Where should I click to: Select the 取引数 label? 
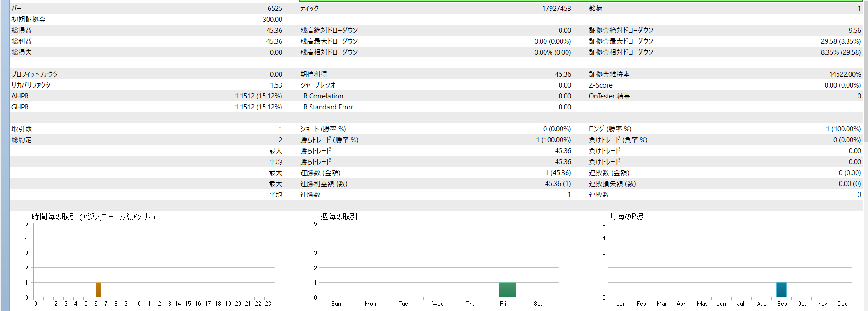[x=21, y=129]
